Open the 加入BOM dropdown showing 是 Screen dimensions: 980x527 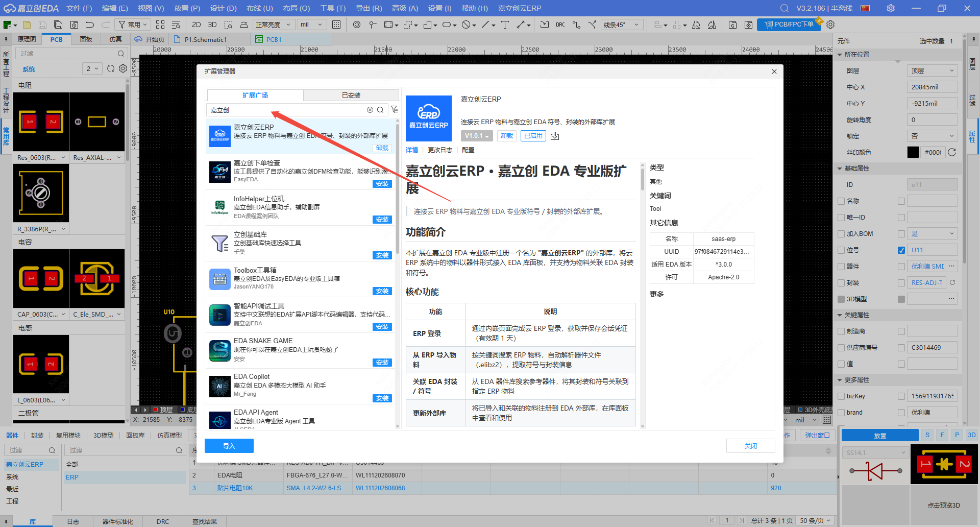[932, 234]
